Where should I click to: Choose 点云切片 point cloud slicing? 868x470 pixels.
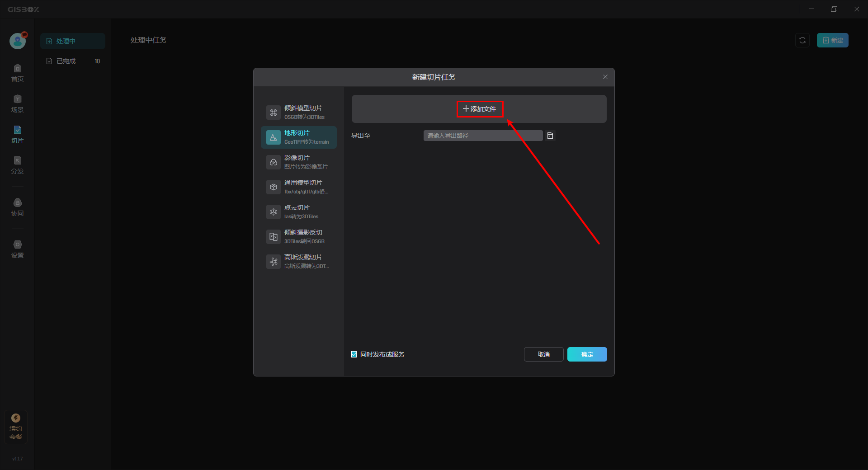click(x=299, y=212)
